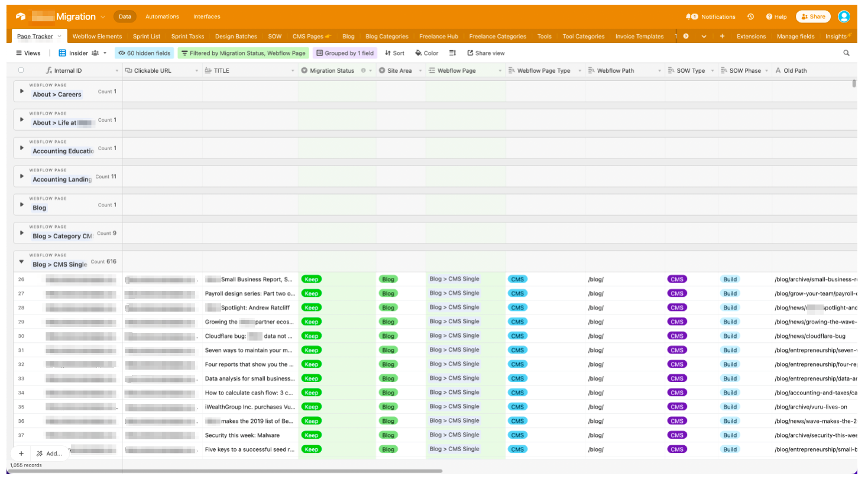This screenshot has height=486, width=868.
Task: Open the row height icon
Action: pos(452,53)
